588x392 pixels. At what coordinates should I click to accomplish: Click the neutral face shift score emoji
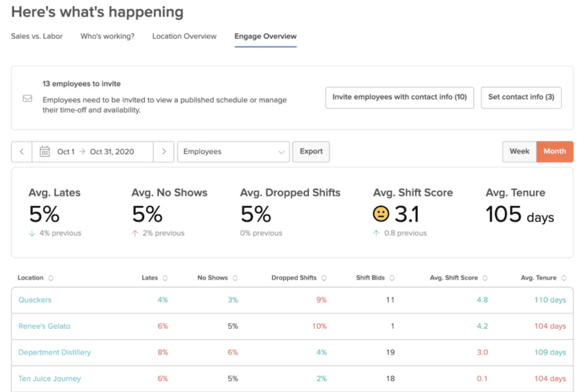[x=381, y=214]
